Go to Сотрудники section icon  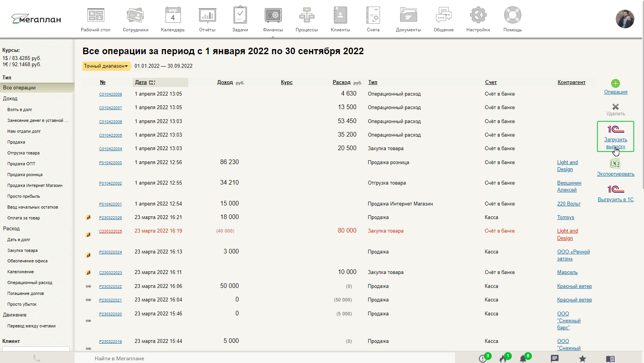[x=135, y=15]
